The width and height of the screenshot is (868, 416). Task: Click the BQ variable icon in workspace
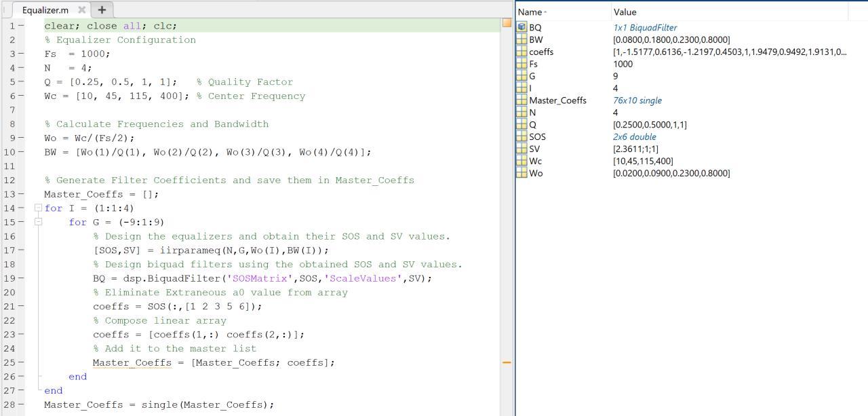click(521, 28)
